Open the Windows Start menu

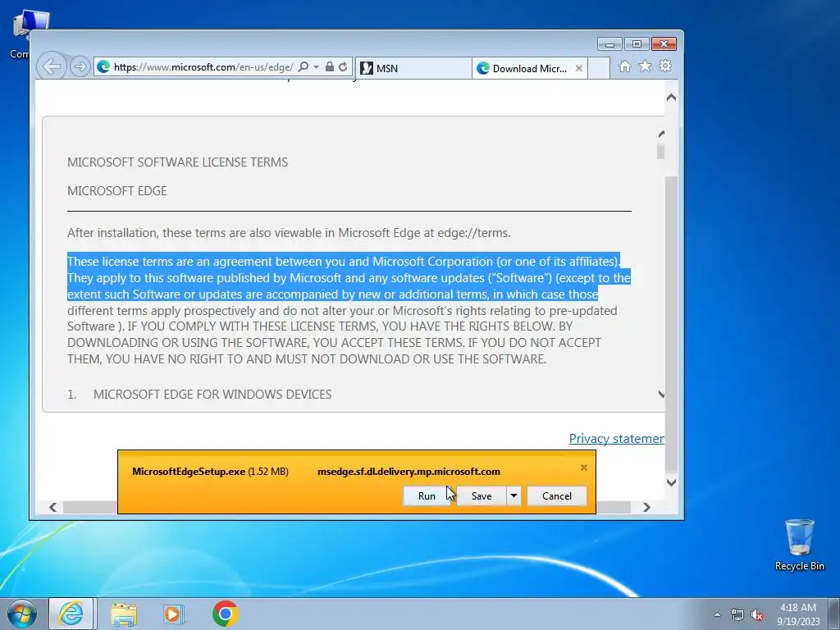coord(21,614)
